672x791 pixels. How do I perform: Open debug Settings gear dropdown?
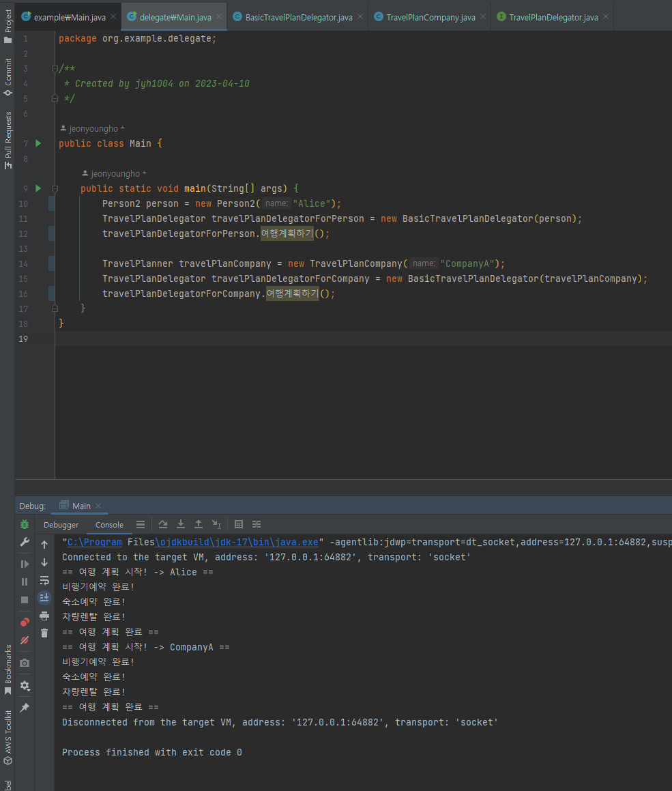click(x=24, y=686)
